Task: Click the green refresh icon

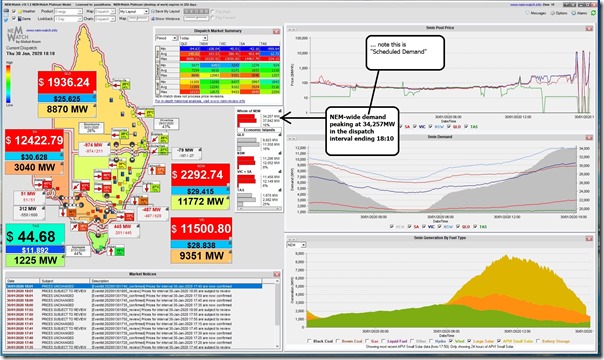Action: 594,13
